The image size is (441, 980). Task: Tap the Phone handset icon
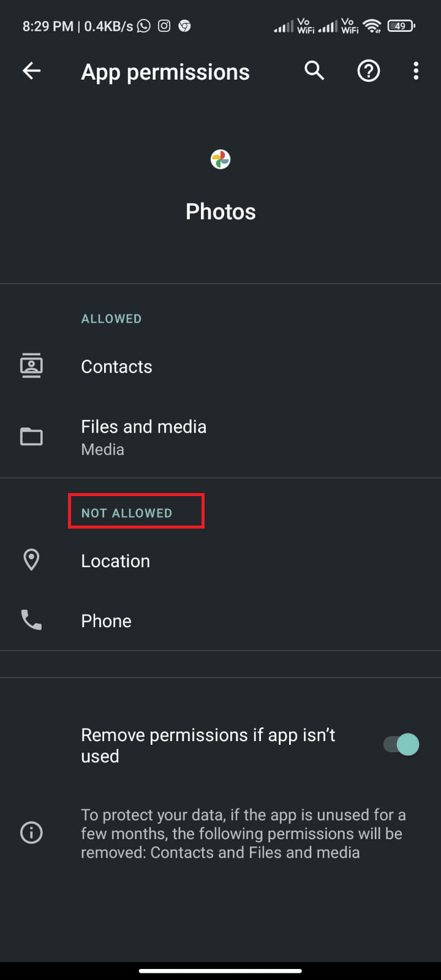[x=31, y=620]
